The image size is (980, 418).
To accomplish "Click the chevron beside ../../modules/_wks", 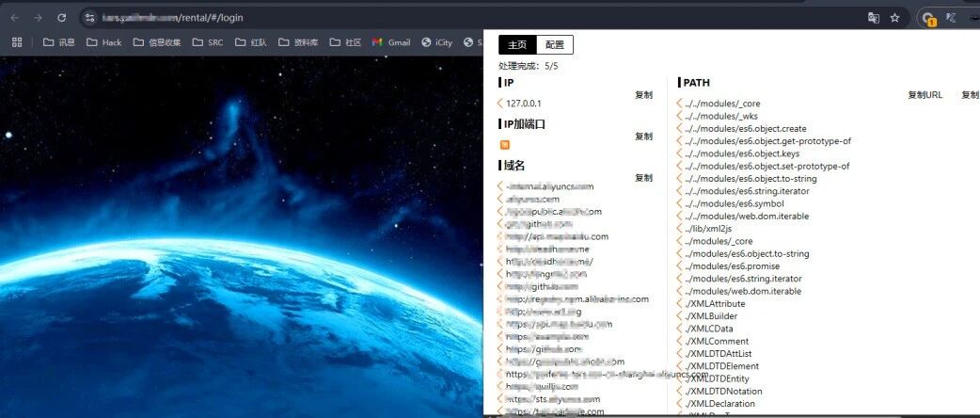I will click(679, 116).
